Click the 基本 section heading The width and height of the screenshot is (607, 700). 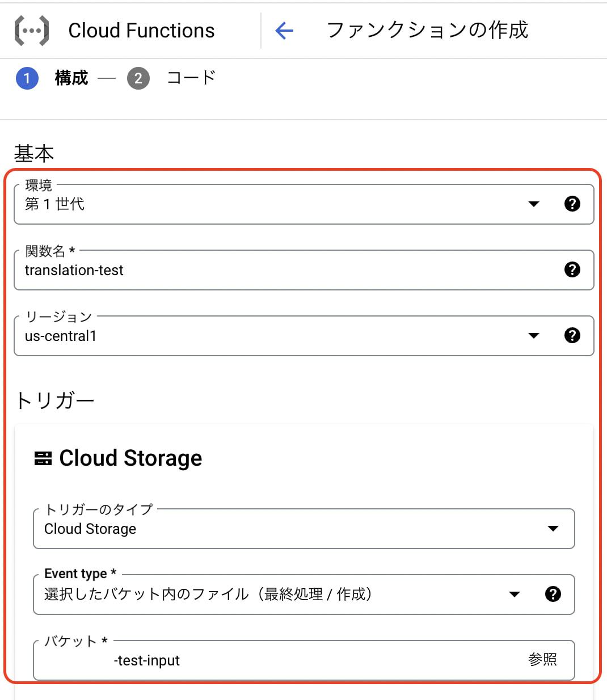[34, 154]
